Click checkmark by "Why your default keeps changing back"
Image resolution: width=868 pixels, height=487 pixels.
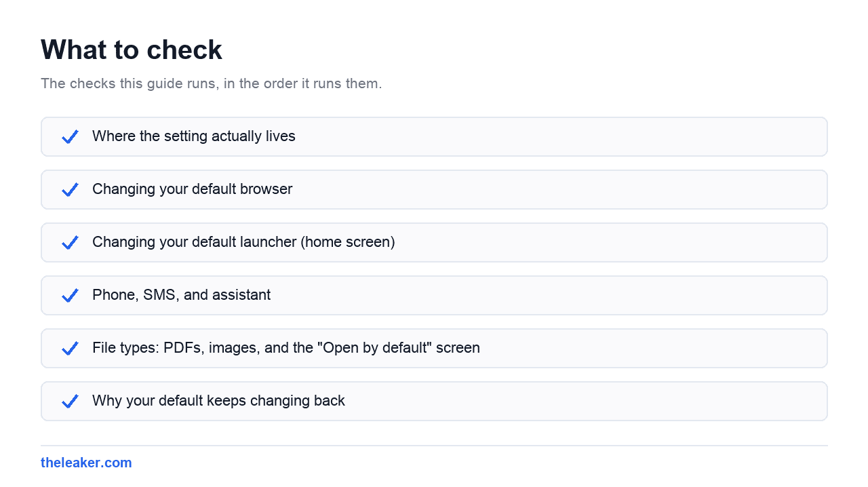70,402
